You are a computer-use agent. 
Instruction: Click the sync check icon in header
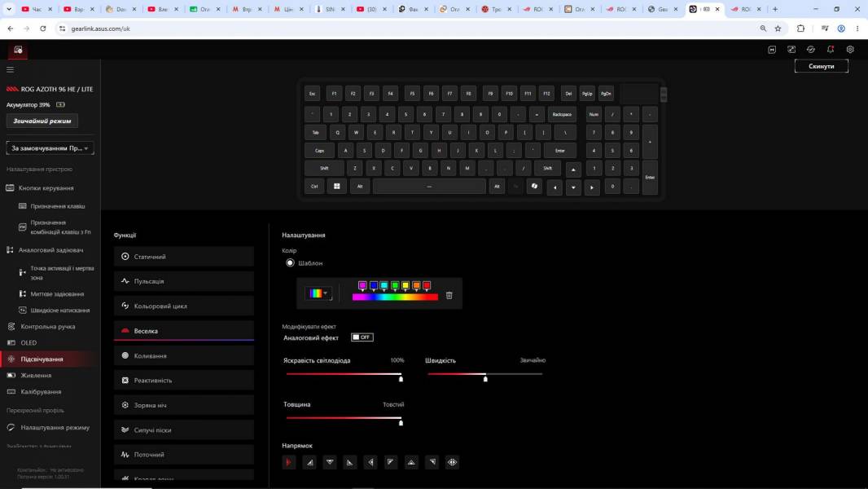pos(810,49)
